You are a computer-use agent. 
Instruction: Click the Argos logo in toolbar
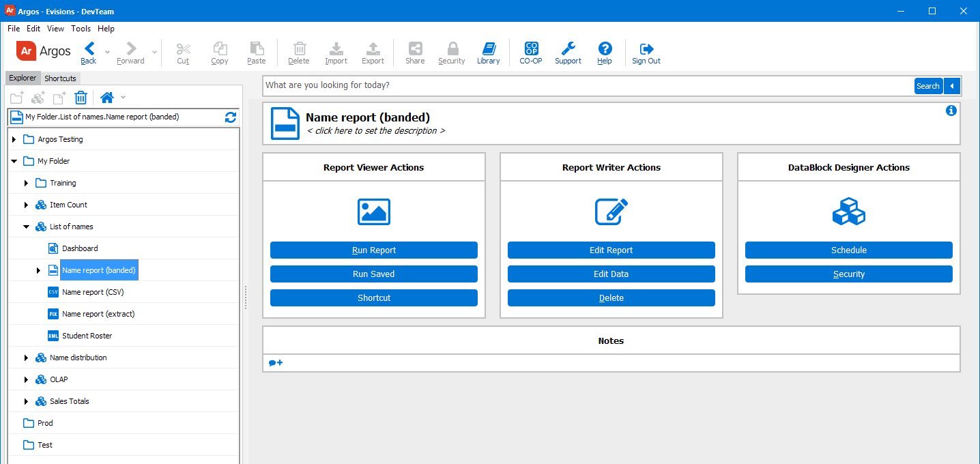click(44, 51)
